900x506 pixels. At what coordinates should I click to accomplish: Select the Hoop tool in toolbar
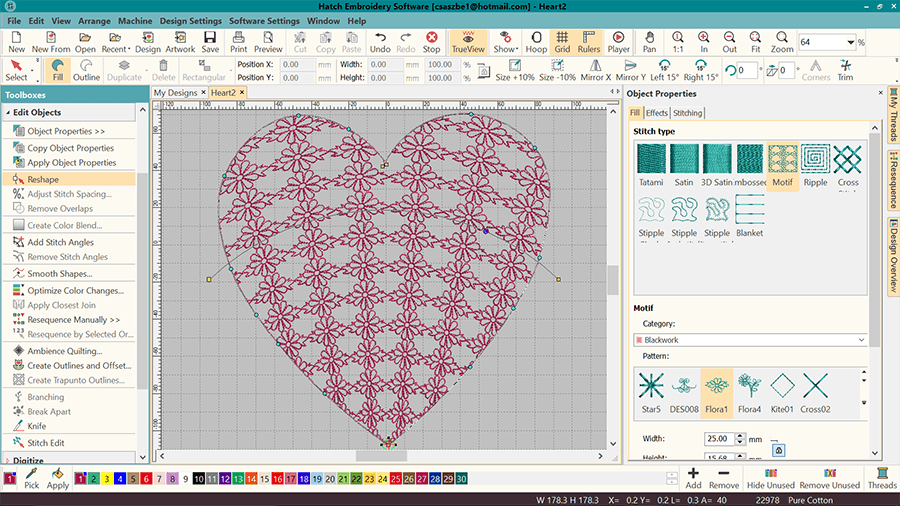[x=536, y=41]
